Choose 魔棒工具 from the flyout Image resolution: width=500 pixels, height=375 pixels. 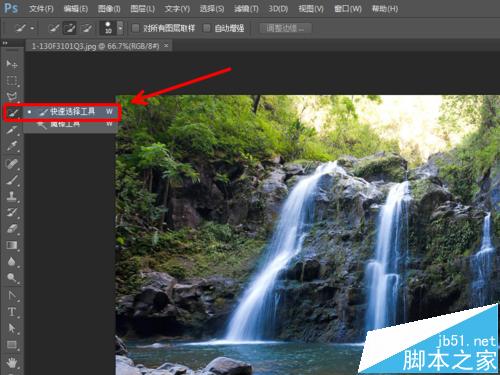[70, 125]
